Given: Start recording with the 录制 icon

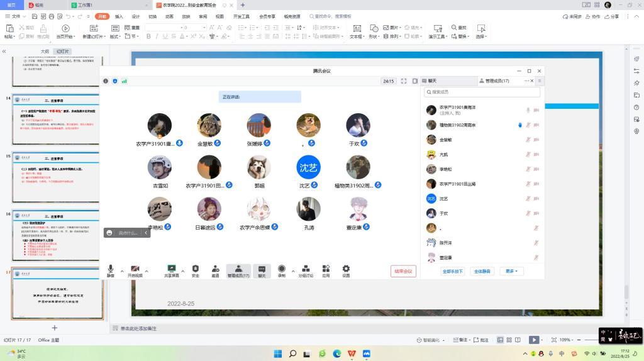Looking at the screenshot, I should [x=281, y=269].
